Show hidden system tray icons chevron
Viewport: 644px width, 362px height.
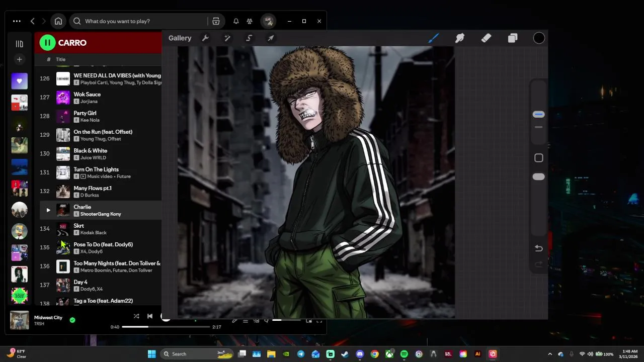point(550,354)
